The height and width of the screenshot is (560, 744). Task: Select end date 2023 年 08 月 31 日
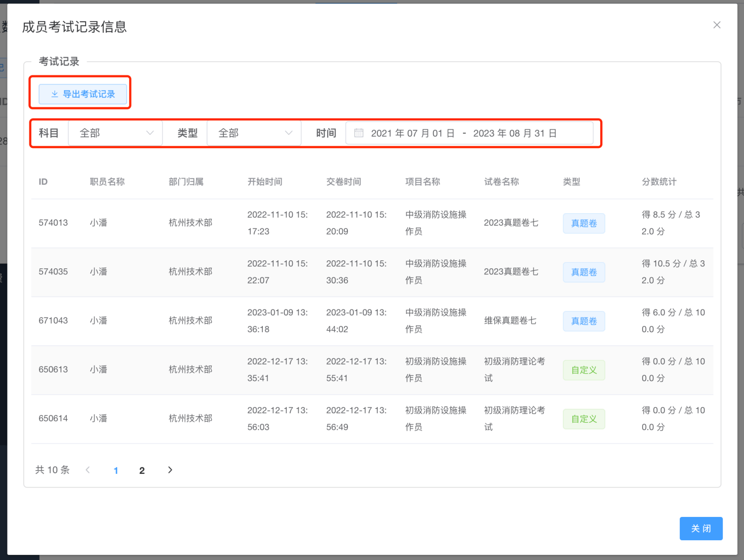pos(515,133)
